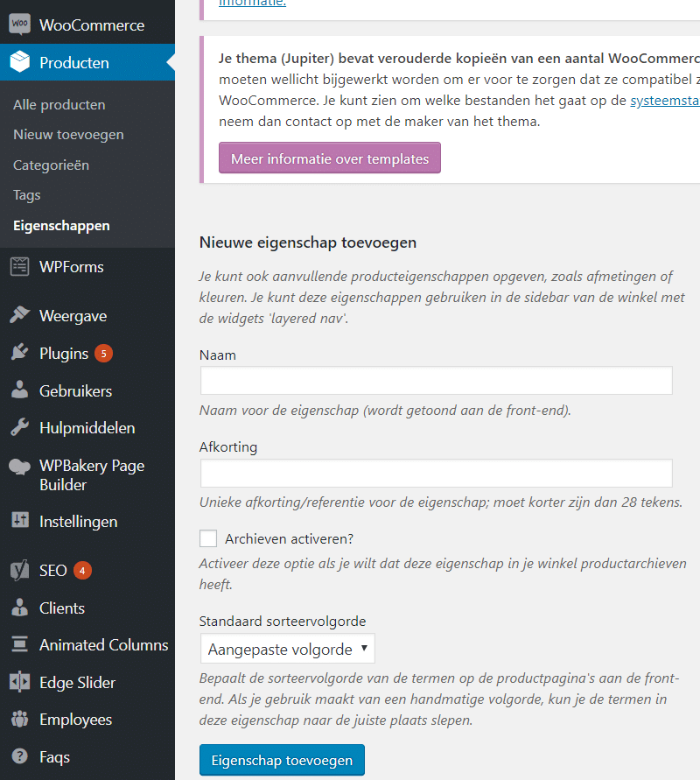Open Edge Slider icon in sidebar
Viewport: 700px width, 780px height.
[x=20, y=682]
